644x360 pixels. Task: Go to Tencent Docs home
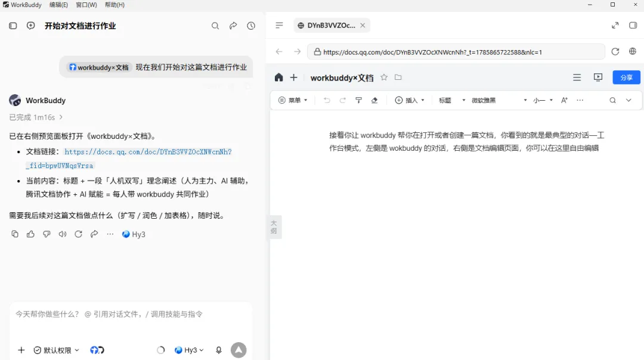279,77
